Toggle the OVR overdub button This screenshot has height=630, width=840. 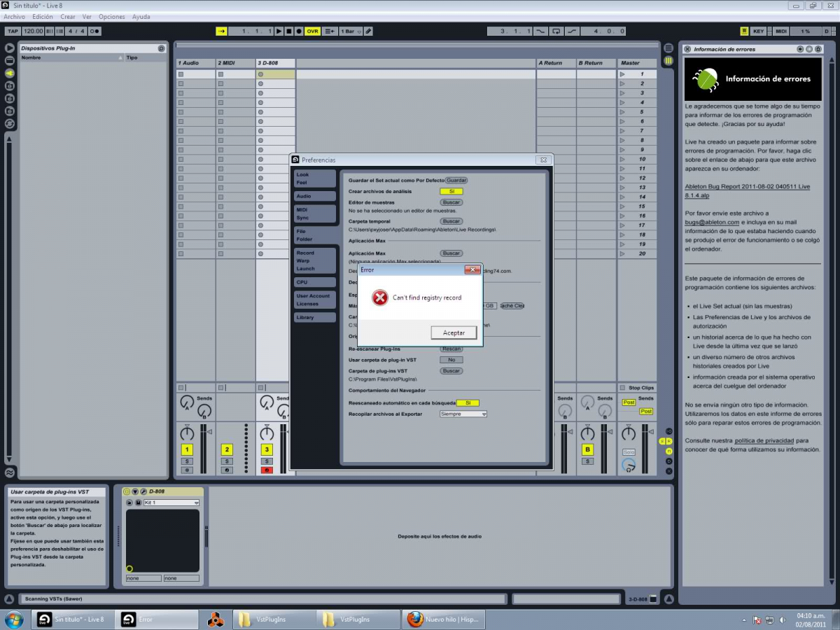tap(312, 31)
